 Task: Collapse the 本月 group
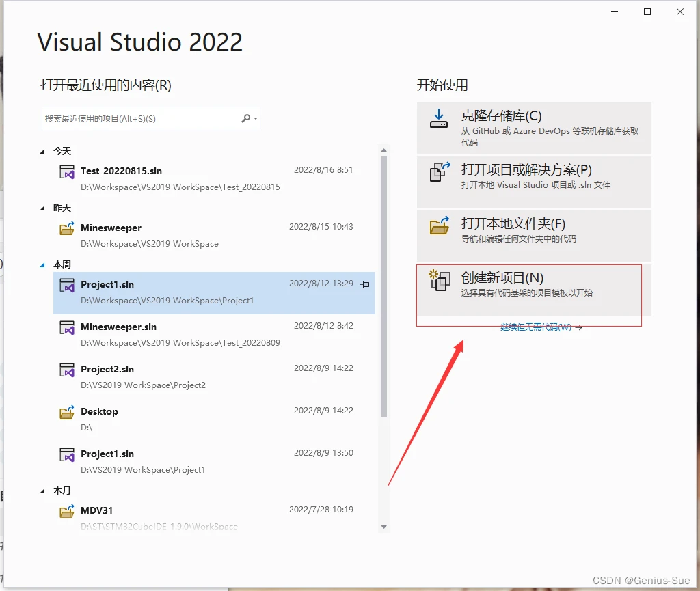pos(42,491)
